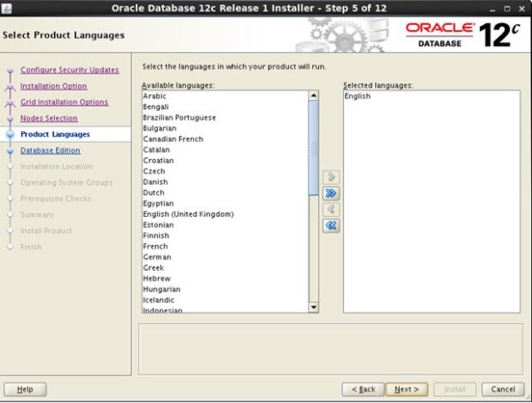Click the scroll up arrow of Available languages

pos(314,96)
